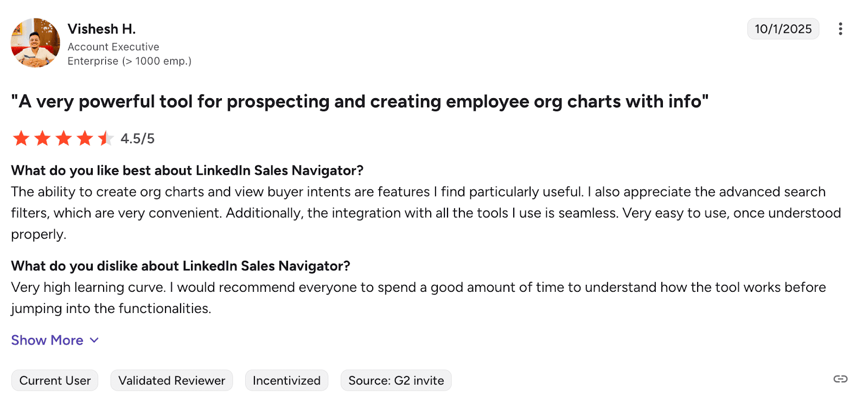Click the 4.5/5 rating score

137,139
